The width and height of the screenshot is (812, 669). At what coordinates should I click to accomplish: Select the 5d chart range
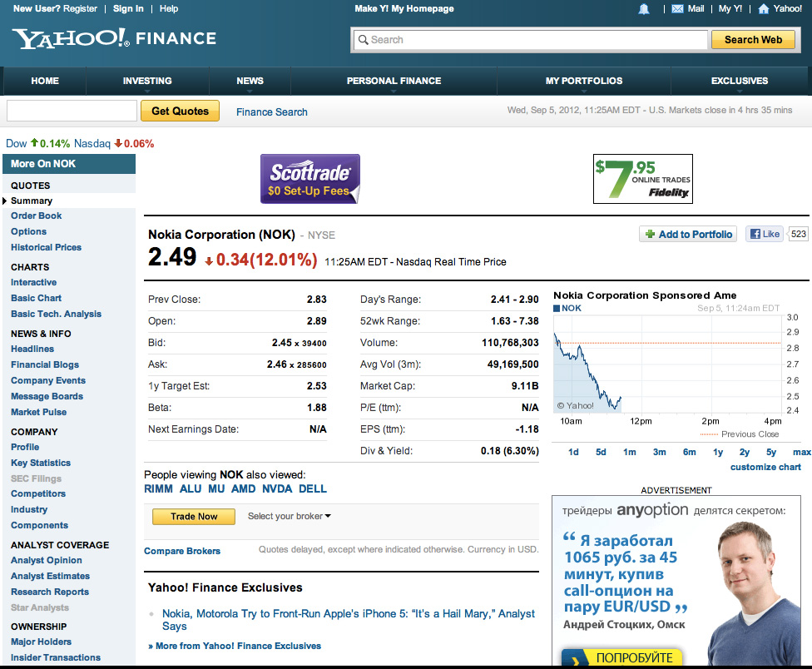(601, 452)
